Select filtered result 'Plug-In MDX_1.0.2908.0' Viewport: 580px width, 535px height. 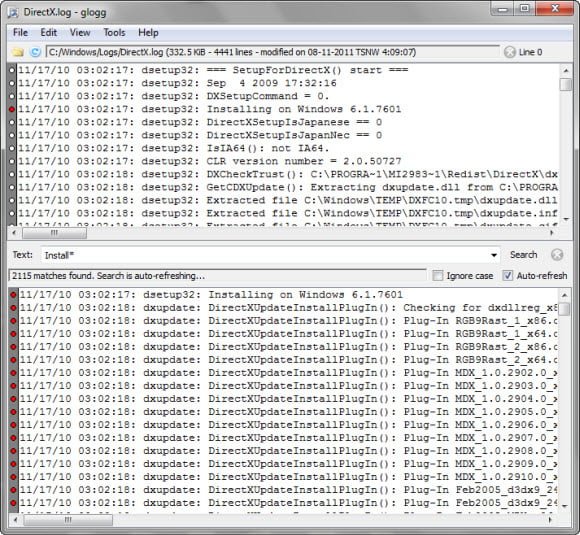288,451
